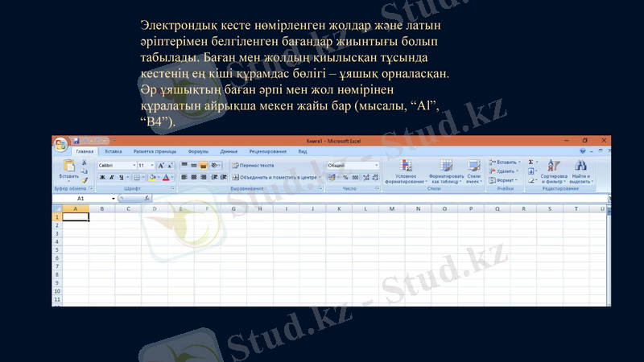Increase the cell indent
The image size is (644, 362).
[224, 177]
